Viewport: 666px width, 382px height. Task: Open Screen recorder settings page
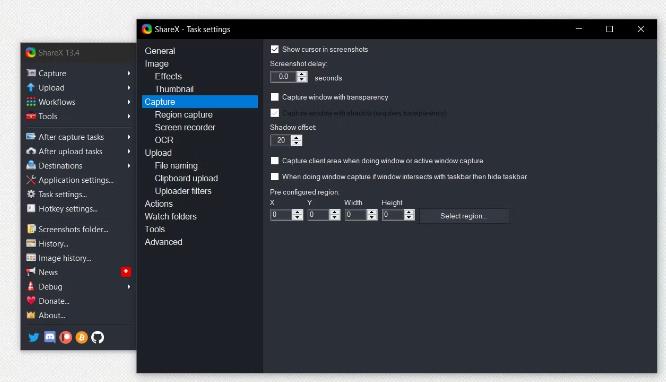point(185,127)
